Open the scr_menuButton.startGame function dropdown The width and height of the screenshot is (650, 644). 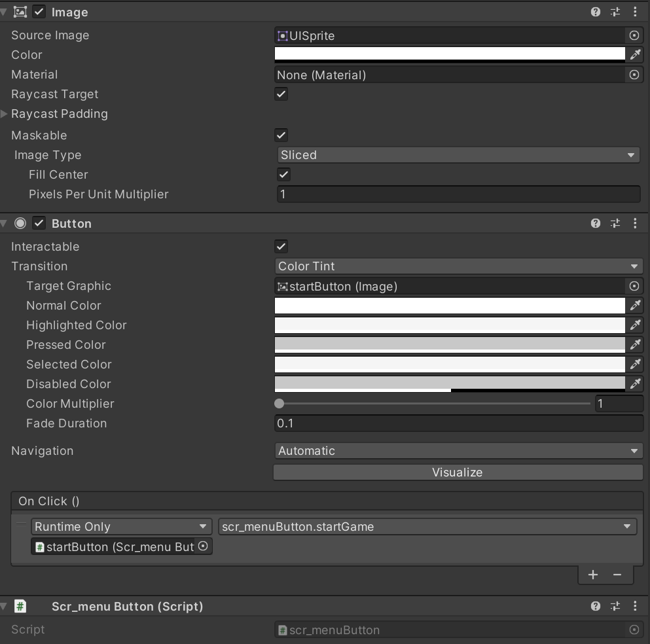point(427,527)
